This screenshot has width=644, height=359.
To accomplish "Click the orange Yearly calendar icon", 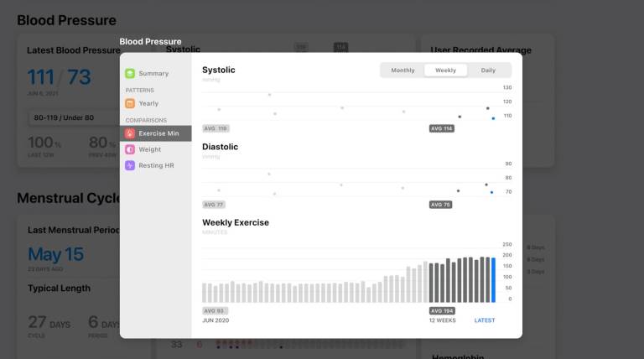I will click(x=130, y=103).
